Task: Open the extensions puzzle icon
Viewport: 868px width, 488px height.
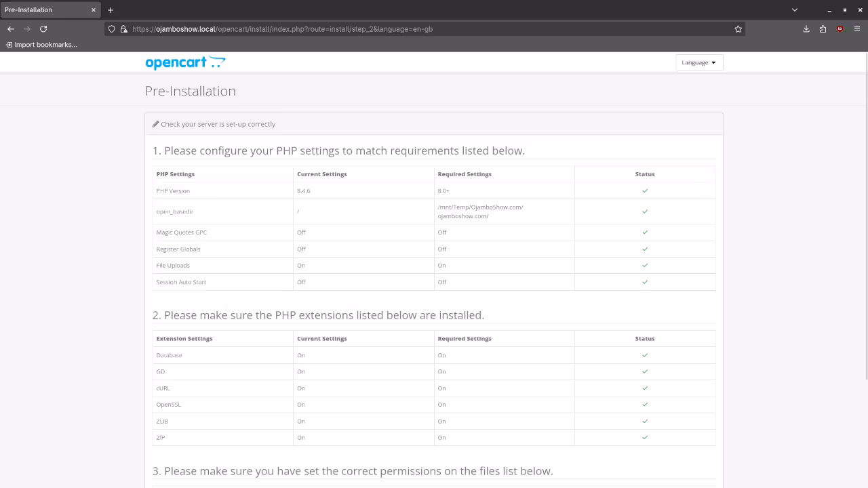Action: tap(823, 29)
